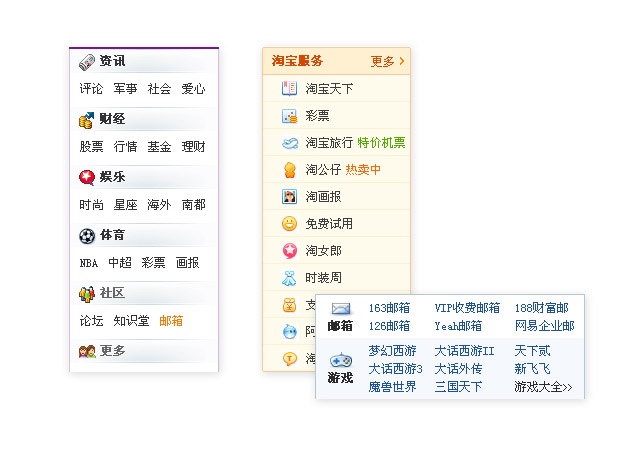Open the 体育 category heading
Viewport: 625px width, 455px height.
pyautogui.click(x=112, y=235)
